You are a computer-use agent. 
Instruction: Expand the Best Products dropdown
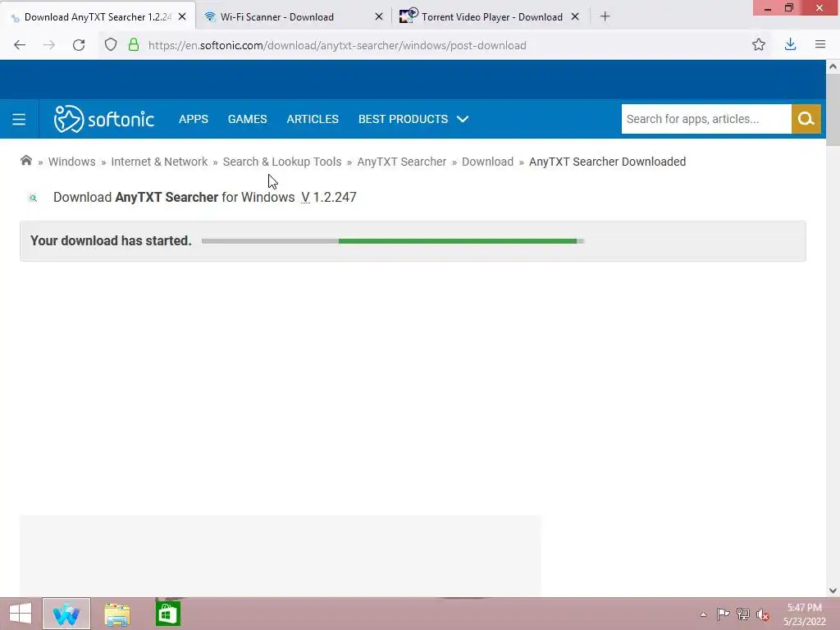pos(413,119)
